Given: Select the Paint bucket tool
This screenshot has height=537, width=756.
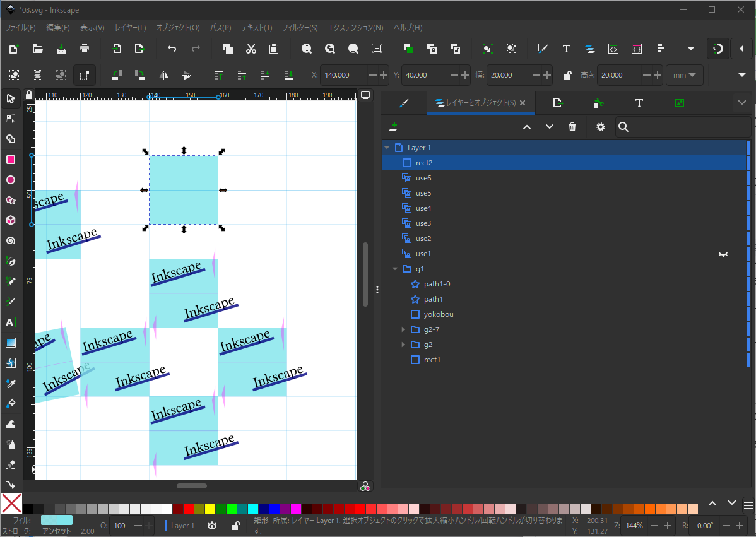Looking at the screenshot, I should click(11, 403).
